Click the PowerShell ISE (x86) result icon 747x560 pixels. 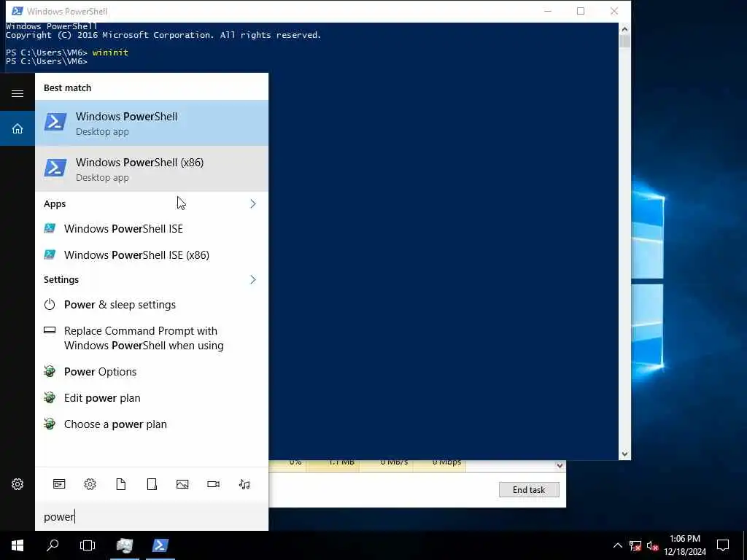50,254
